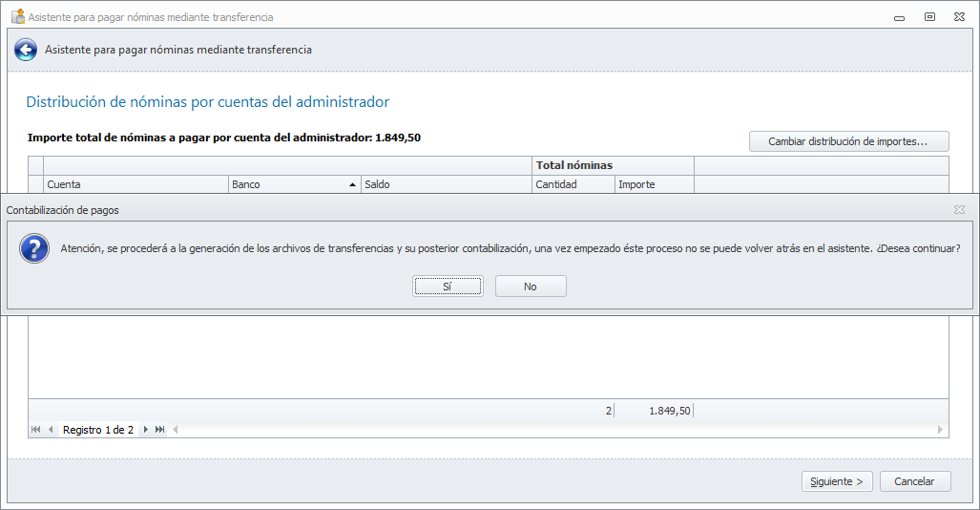Click the wizard title bar app icon
The image size is (980, 510).
click(18, 16)
